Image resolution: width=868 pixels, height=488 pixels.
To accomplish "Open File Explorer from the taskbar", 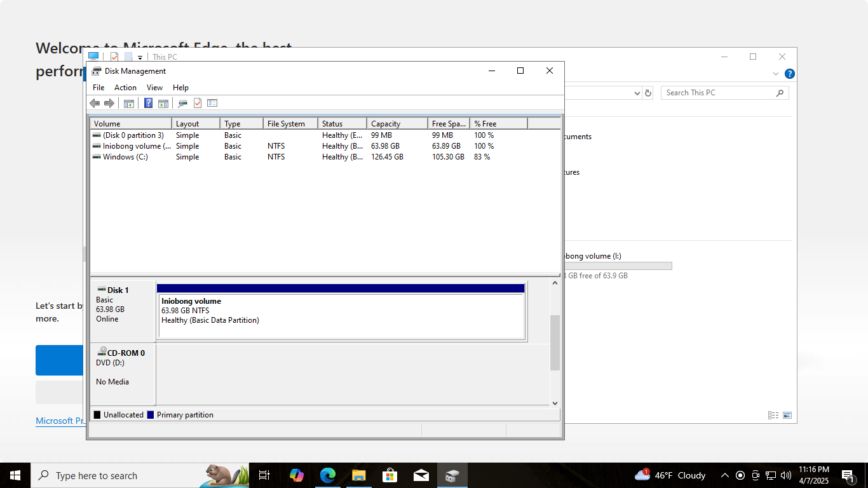I will [358, 475].
